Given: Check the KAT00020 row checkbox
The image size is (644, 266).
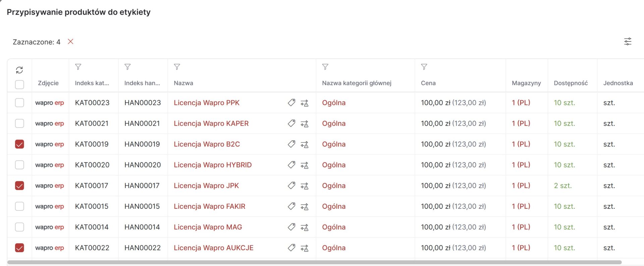Looking at the screenshot, I should pyautogui.click(x=19, y=165).
